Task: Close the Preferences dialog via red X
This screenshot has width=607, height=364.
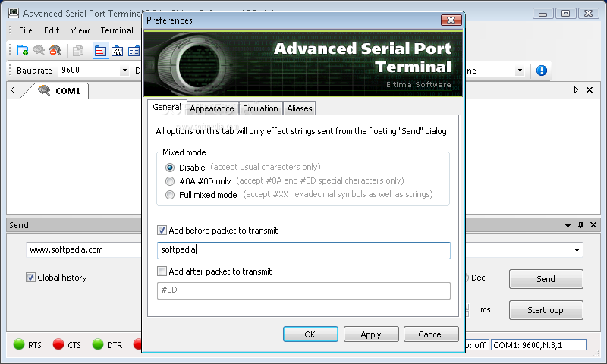Action: (451, 20)
